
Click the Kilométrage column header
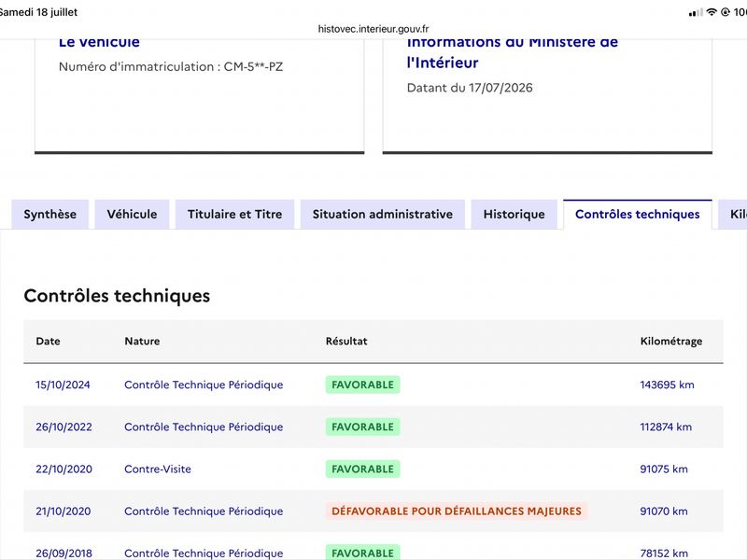tap(671, 341)
